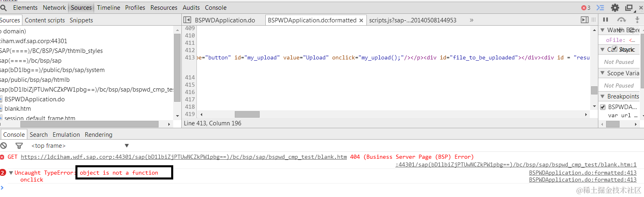
Task: Select the Sources panel tab
Action: [81, 8]
